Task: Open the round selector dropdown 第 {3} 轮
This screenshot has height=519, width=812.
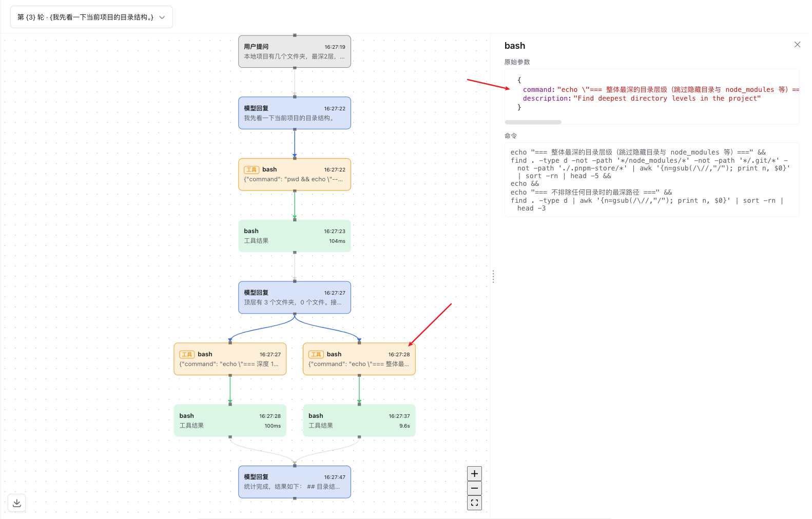Action: [x=91, y=17]
